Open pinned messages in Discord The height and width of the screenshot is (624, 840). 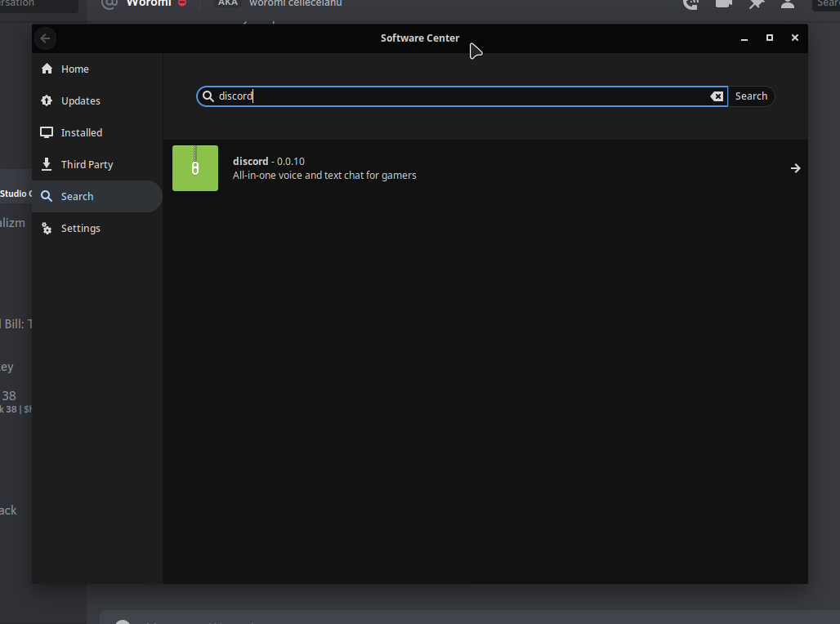756,4
